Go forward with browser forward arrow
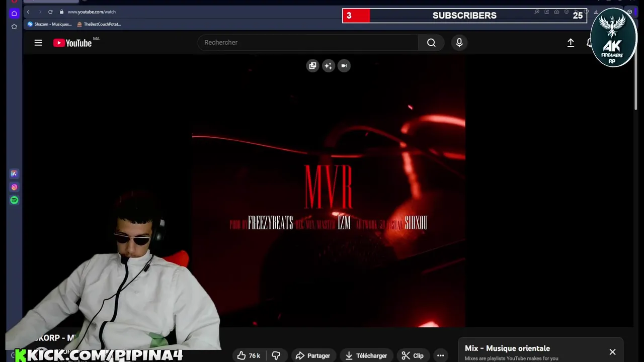This screenshot has width=644, height=362. [40, 12]
